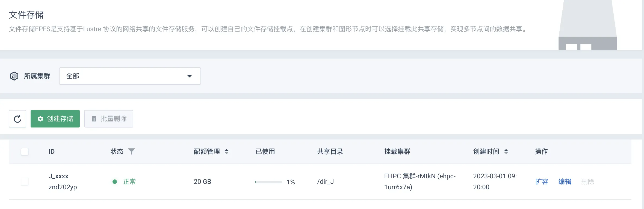The height and width of the screenshot is (209, 644).
Task: Click the refresh icon button
Action: tap(17, 119)
